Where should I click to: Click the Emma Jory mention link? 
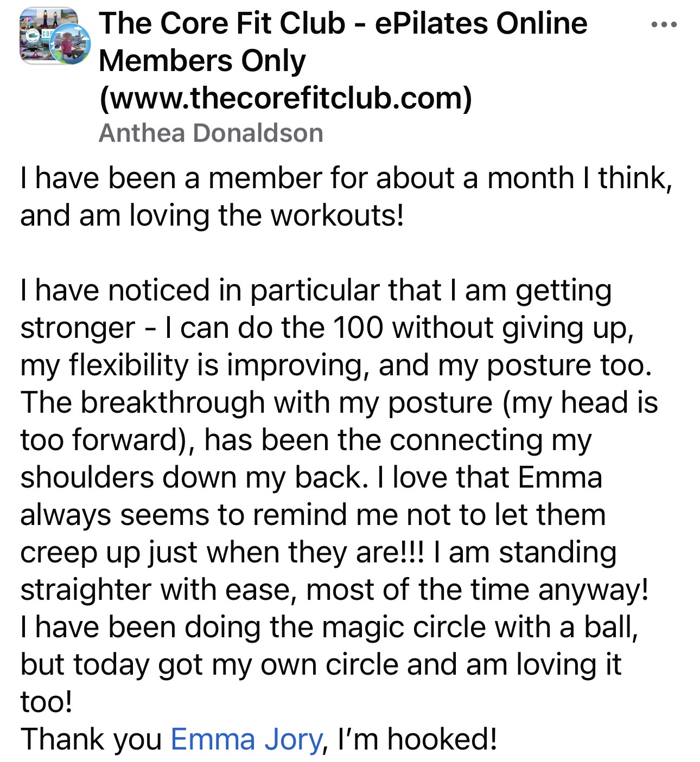(x=246, y=739)
